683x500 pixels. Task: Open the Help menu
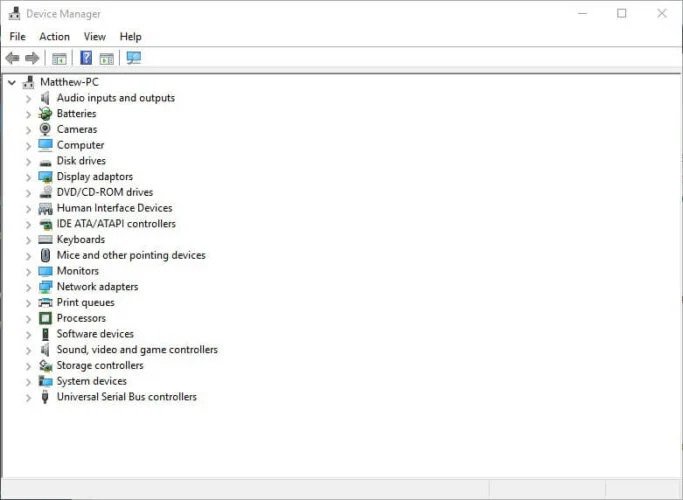coord(130,37)
